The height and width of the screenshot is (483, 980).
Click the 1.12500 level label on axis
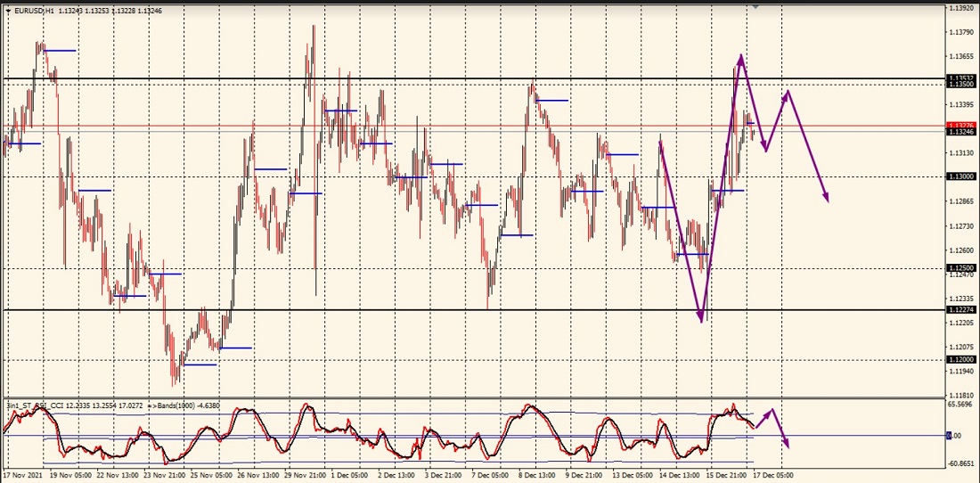coord(960,267)
